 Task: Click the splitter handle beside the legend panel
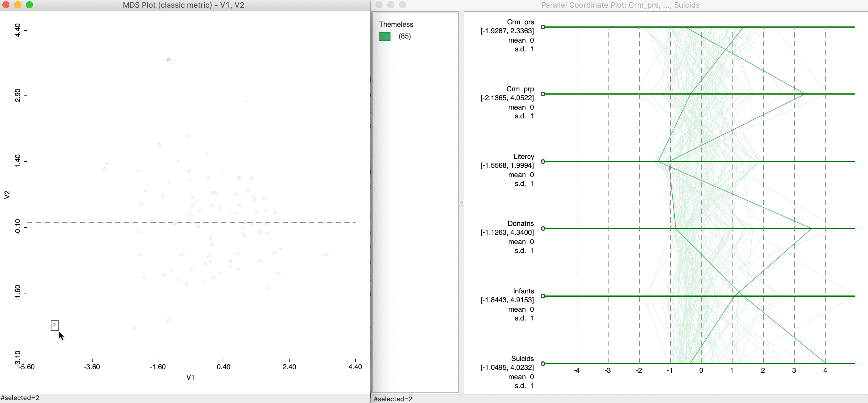462,202
